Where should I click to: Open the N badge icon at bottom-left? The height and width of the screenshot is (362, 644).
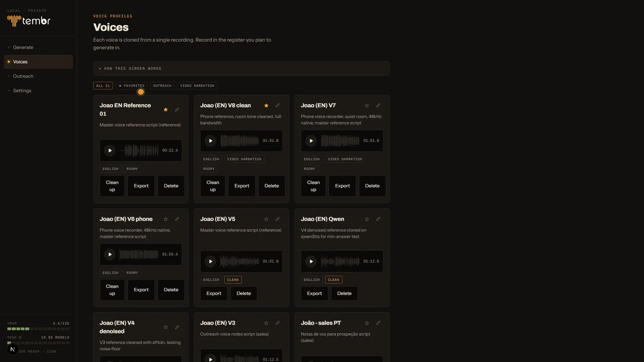pyautogui.click(x=12, y=350)
